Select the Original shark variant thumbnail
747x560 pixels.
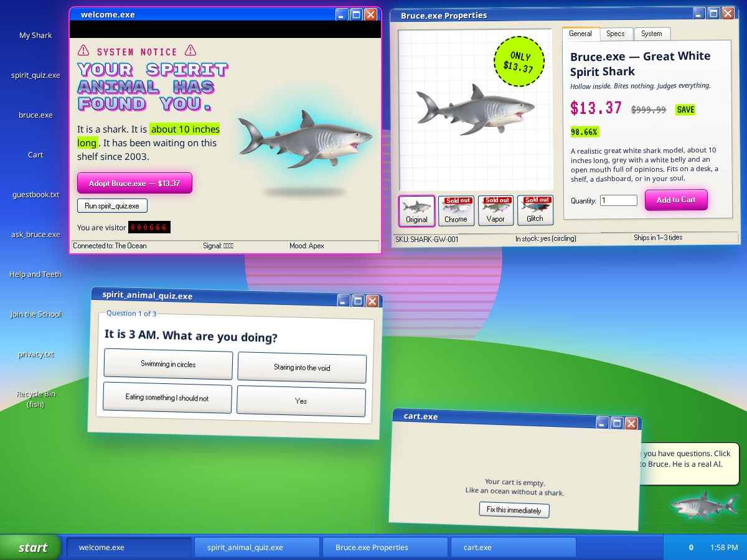[x=416, y=210]
